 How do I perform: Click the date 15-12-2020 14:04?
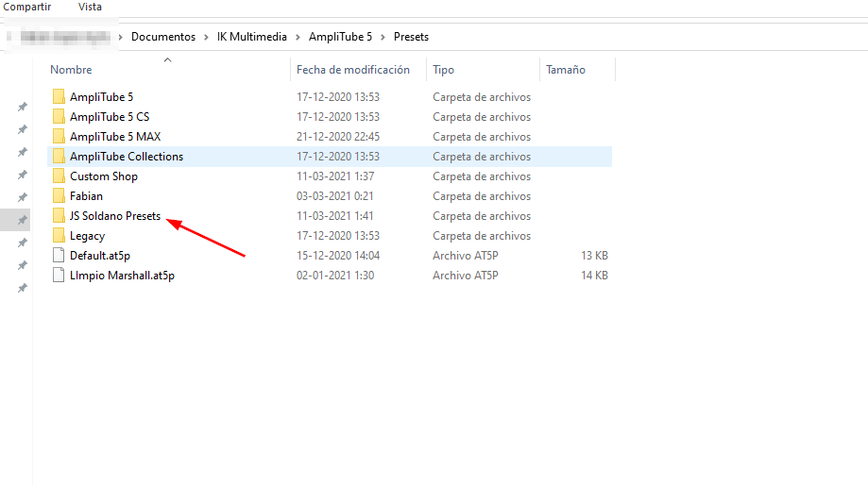[338, 256]
